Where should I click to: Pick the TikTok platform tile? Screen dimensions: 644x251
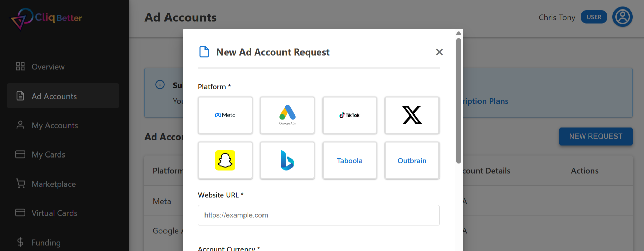(350, 115)
